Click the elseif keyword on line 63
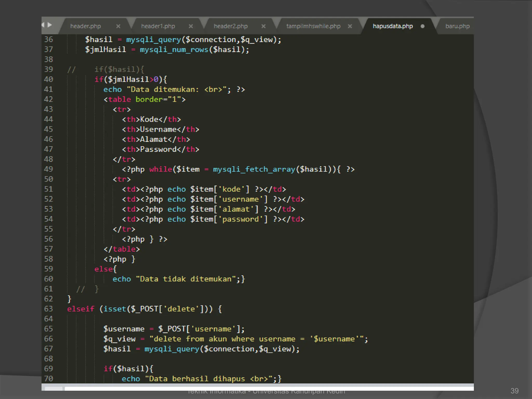Screen dimensions: 532x399 [81, 309]
